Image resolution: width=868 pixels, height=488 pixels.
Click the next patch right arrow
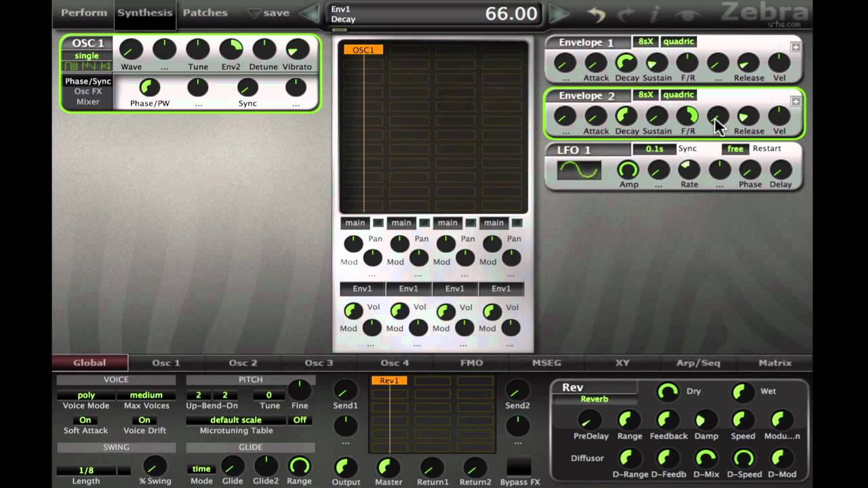[559, 13]
